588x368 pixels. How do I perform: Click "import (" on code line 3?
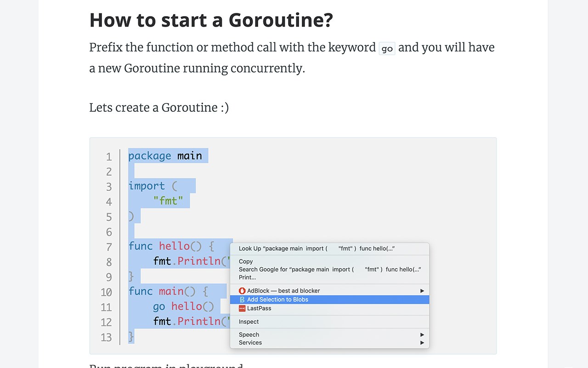[x=153, y=186]
